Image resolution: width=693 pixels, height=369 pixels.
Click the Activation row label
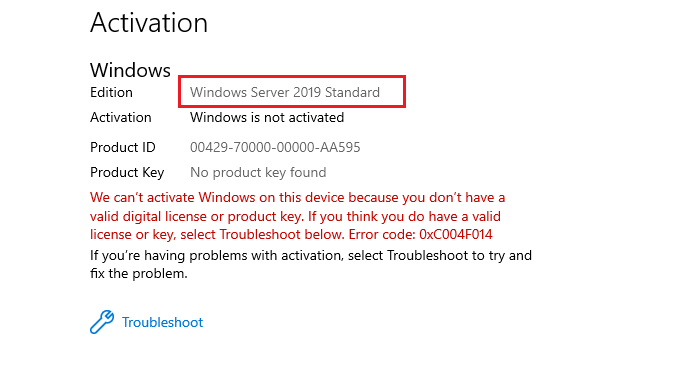[121, 117]
